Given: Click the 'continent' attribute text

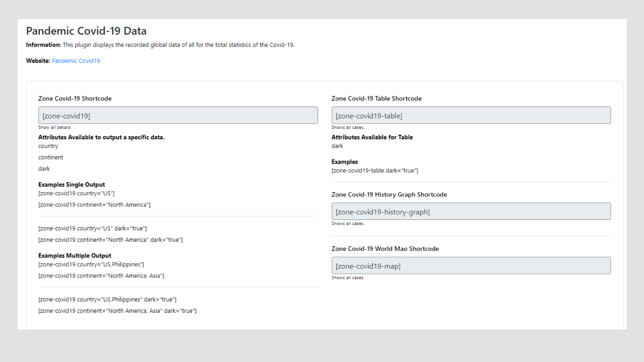Looking at the screenshot, I should [x=51, y=158].
